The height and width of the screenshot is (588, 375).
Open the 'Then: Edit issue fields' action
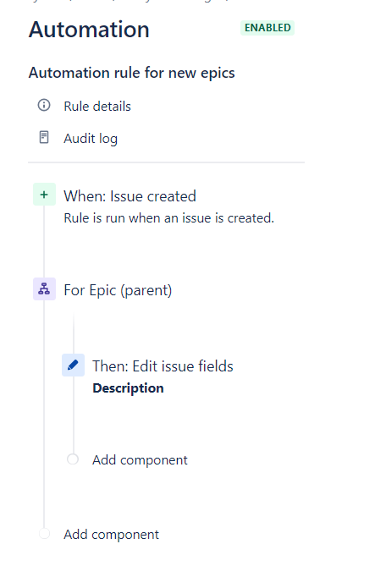[x=163, y=366]
